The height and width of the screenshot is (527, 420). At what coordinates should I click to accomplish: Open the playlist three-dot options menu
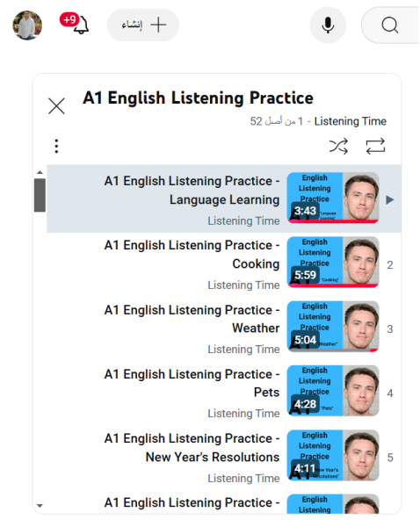tap(56, 147)
